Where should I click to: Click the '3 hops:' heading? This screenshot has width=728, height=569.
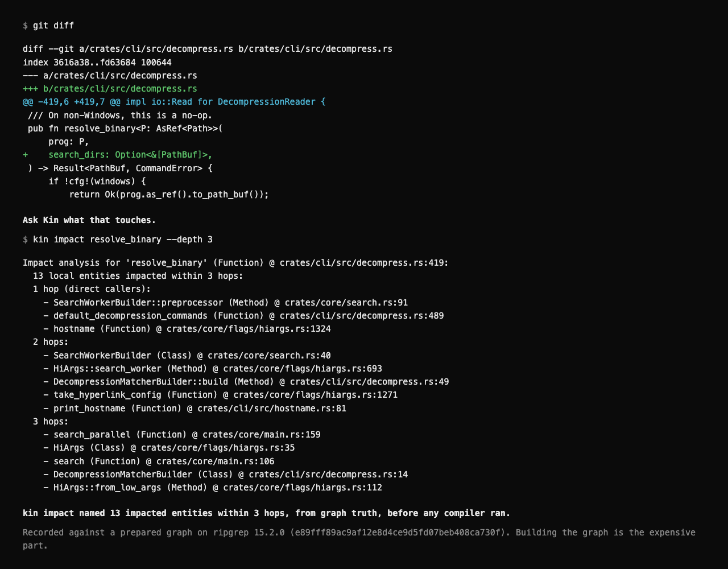(x=51, y=422)
